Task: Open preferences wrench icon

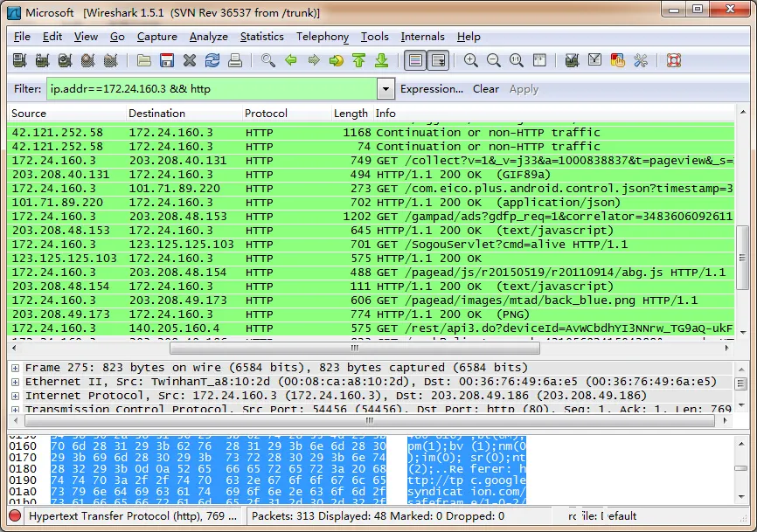Action: coord(641,60)
